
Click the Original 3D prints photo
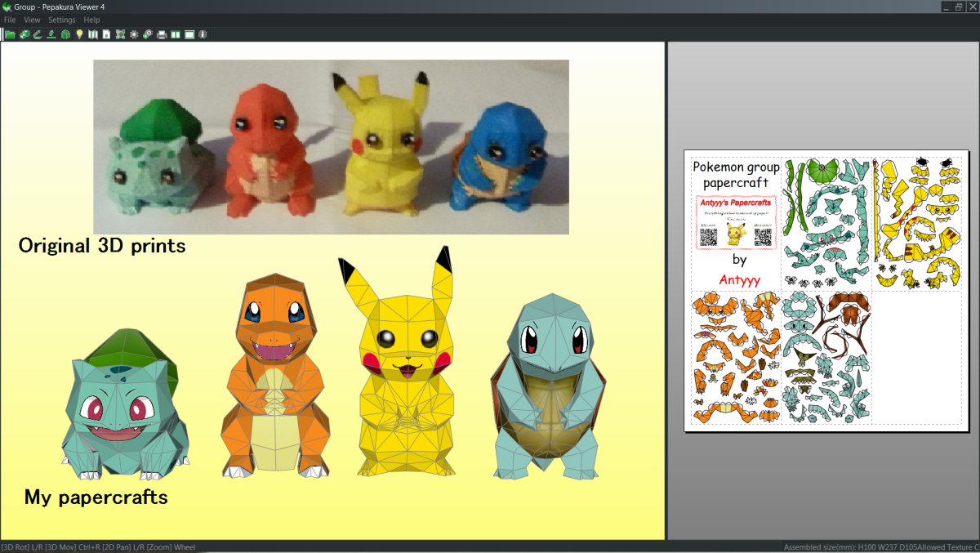pyautogui.click(x=331, y=147)
